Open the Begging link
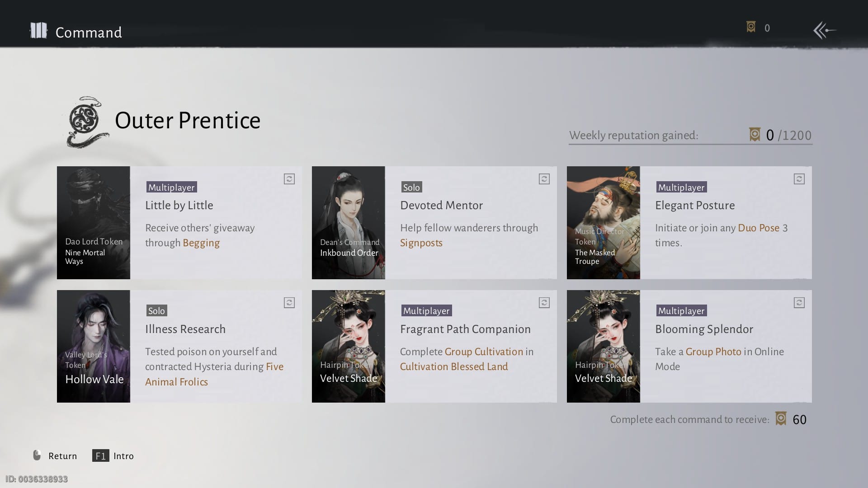 point(201,243)
